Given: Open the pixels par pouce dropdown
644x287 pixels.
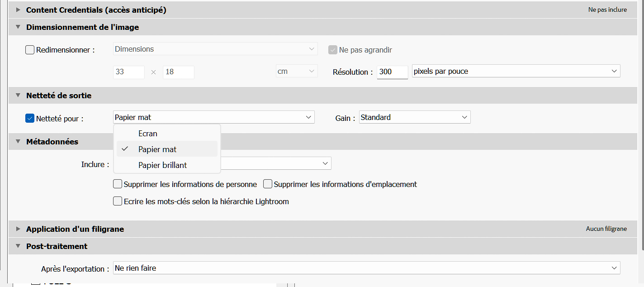Looking at the screenshot, I should 516,72.
